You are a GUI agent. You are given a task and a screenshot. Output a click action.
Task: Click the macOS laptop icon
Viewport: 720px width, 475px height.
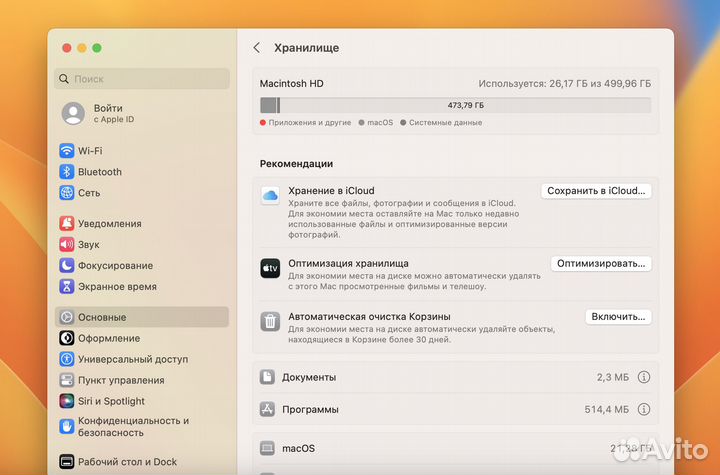[x=267, y=448]
